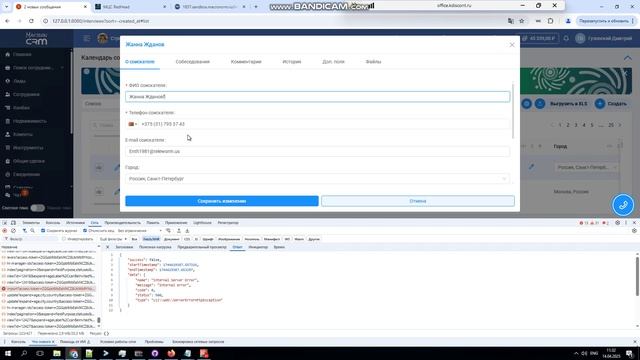640x360 pixels.
Task: Open DevTools Источники tab
Action: pyautogui.click(x=75, y=223)
